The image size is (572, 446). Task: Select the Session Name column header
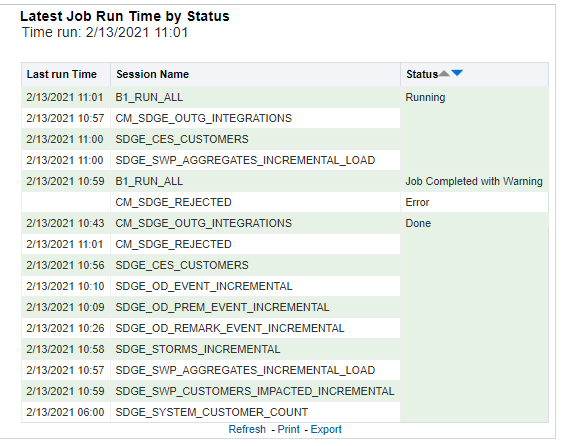point(152,74)
